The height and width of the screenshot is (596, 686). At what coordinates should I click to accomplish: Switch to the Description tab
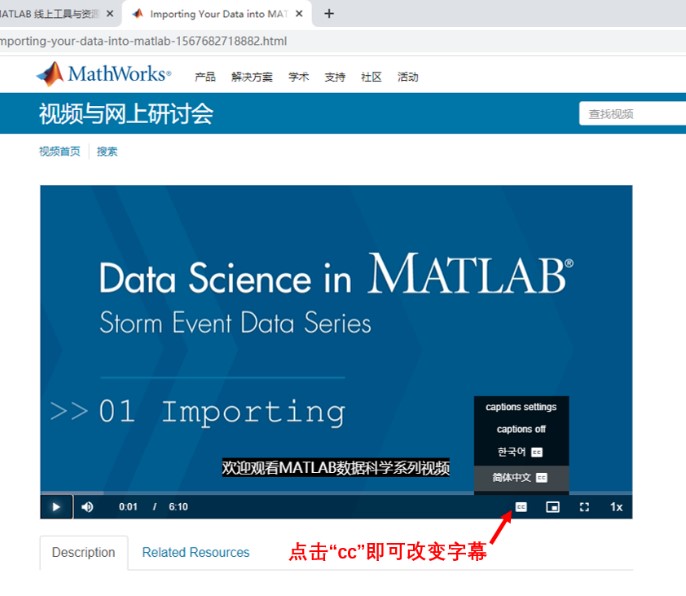84,552
